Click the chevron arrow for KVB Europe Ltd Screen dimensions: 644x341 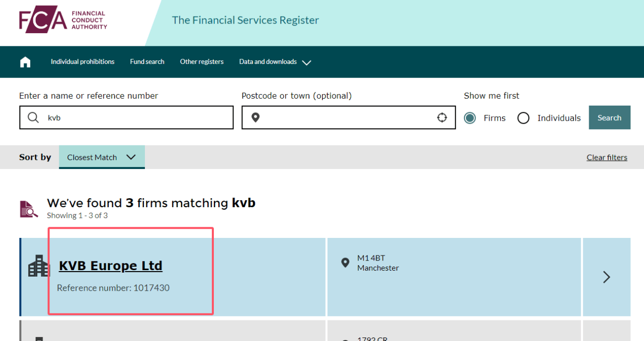pos(607,277)
